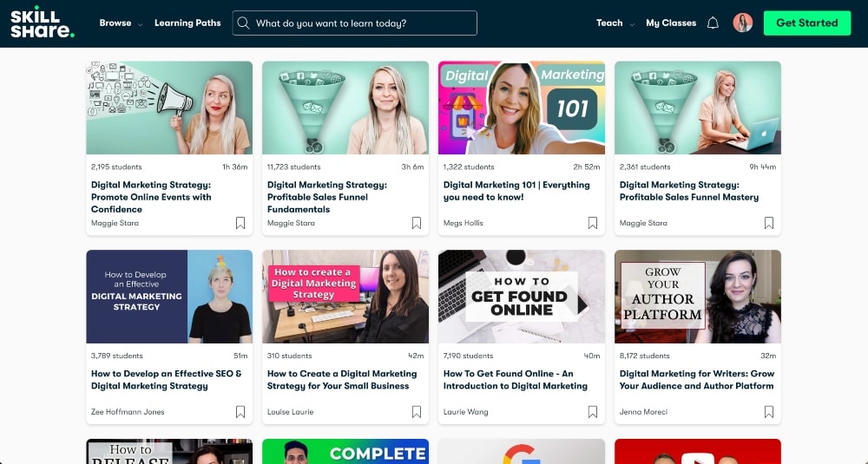Screen dimensions: 868x464
Task: Bookmark Profitable Sales Funnel Fundamentals class
Action: click(x=417, y=223)
